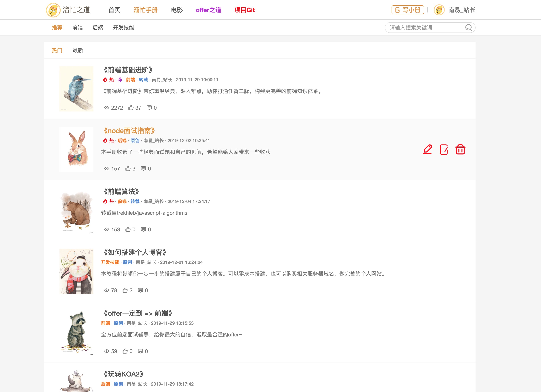Go to 电影 in top navigation
541x392 pixels.
pos(177,10)
